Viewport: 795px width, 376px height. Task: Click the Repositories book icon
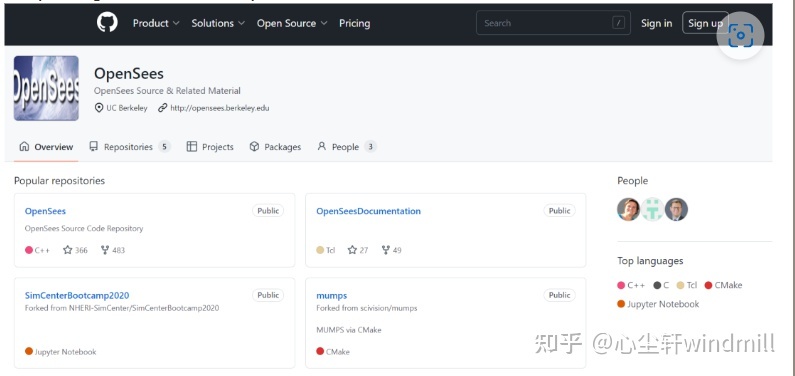tap(93, 146)
